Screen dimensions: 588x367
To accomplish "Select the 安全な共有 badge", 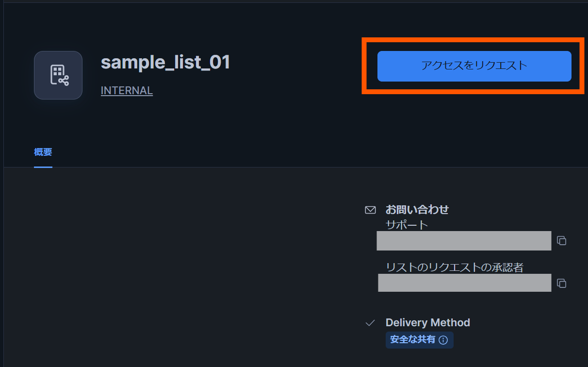I will coord(420,340).
